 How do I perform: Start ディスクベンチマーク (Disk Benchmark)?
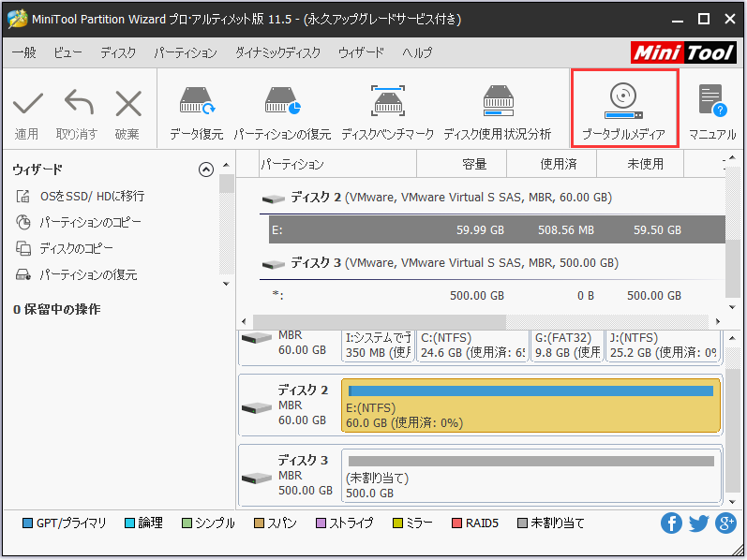coord(388,101)
